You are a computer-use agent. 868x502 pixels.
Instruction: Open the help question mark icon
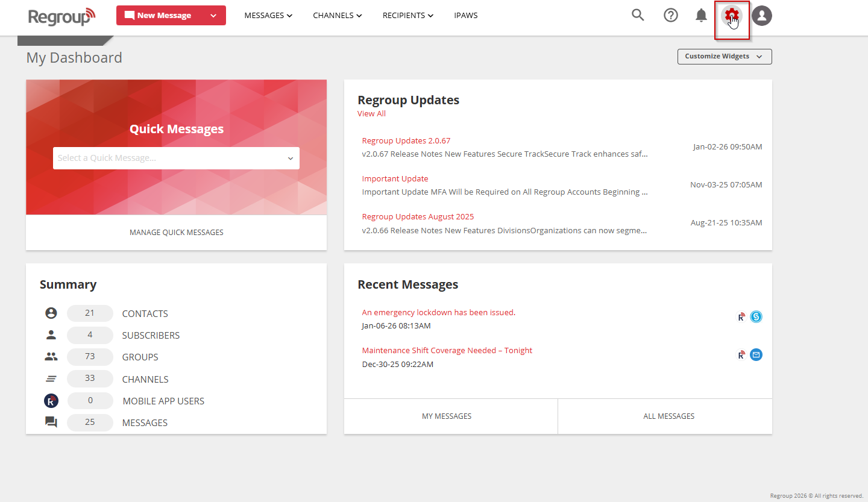coord(671,15)
